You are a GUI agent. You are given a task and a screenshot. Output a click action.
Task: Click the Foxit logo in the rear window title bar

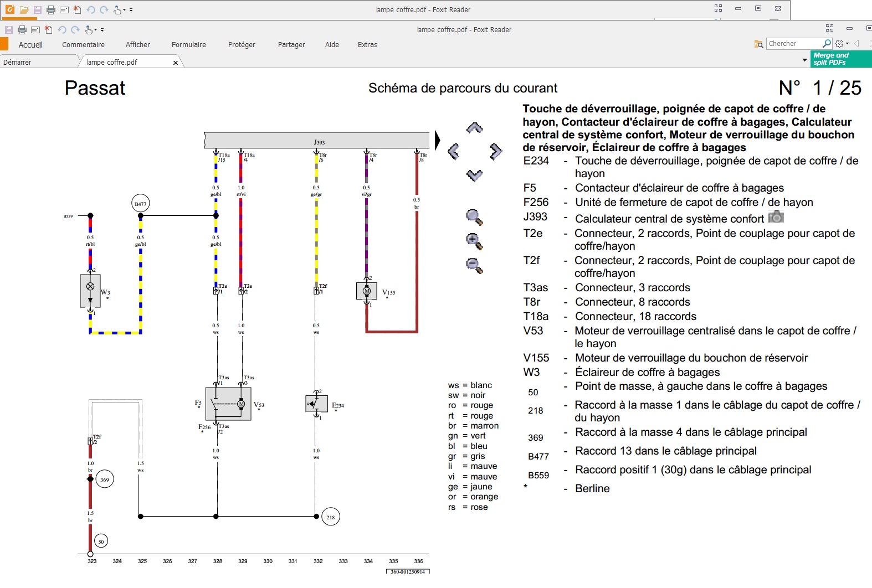point(10,9)
